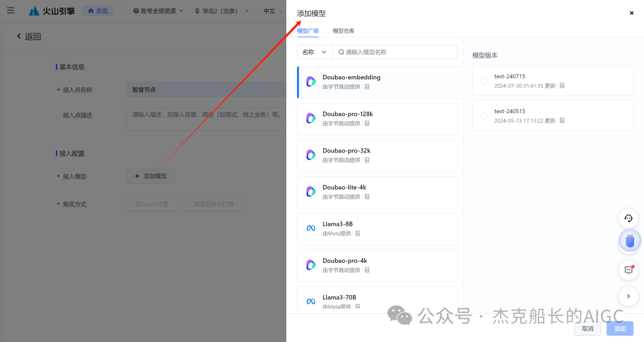Image resolution: width=644 pixels, height=342 pixels.
Task: Open the document icon for Doubao-lite-4k
Action: (367, 197)
